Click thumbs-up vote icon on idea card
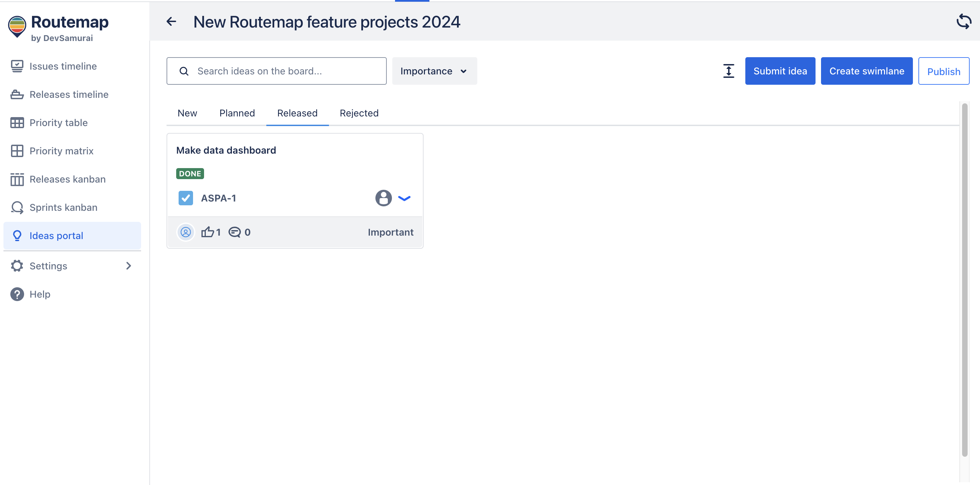 point(207,232)
